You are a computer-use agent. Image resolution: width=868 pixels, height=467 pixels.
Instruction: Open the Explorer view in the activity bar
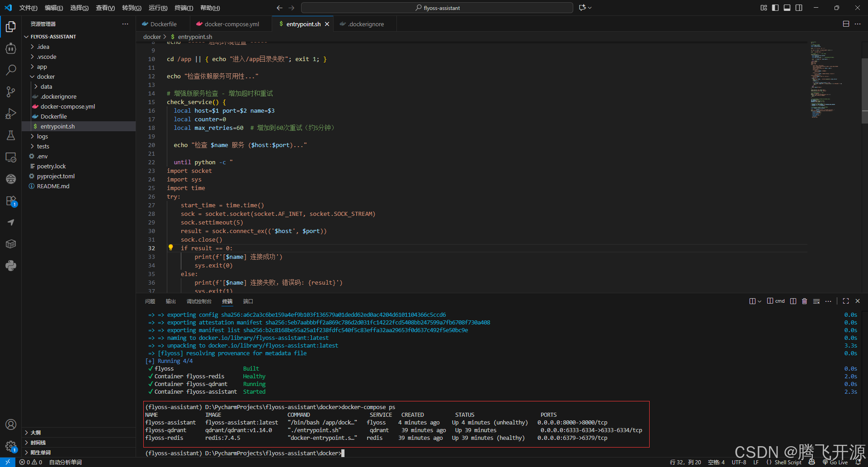tap(11, 27)
